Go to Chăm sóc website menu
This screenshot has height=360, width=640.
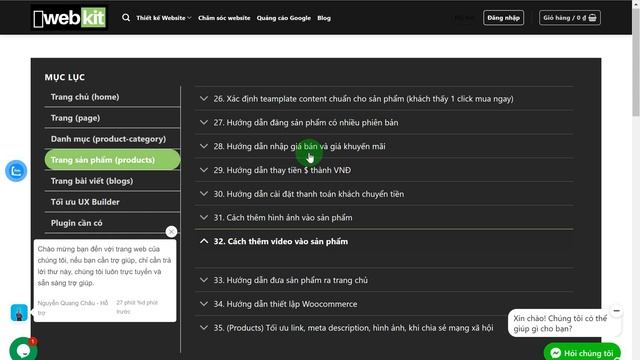coord(224,18)
